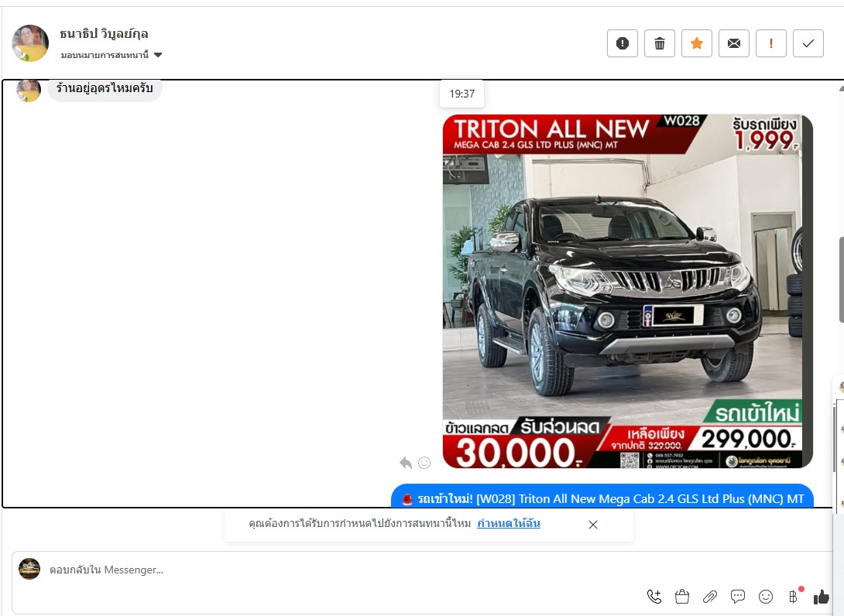Screen dimensions: 844x616
Task: Open ธนาธิป วิบูลย์กุล contact name
Action: point(104,33)
